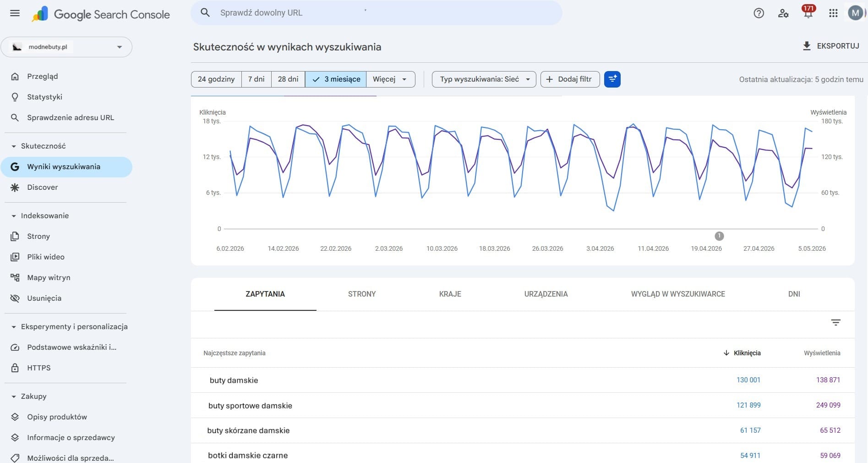Select the 3 miesiące date range
Image resolution: width=868 pixels, height=463 pixels.
[x=336, y=79]
